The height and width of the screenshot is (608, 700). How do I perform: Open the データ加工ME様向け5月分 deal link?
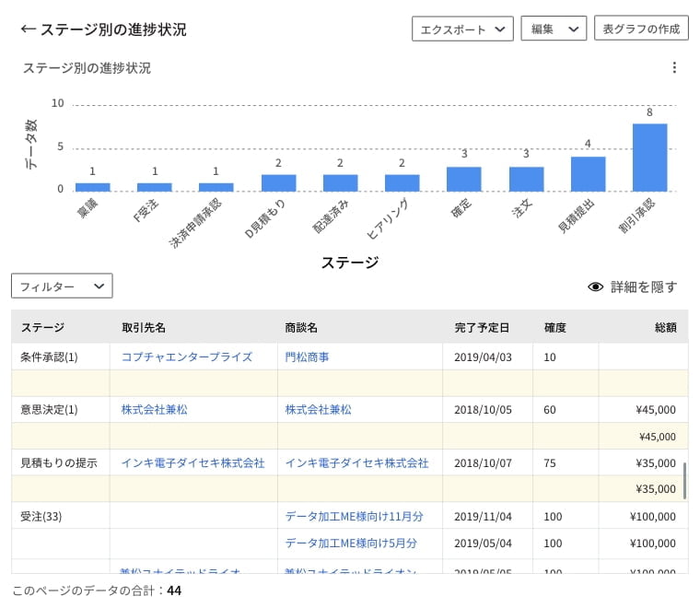pos(351,543)
